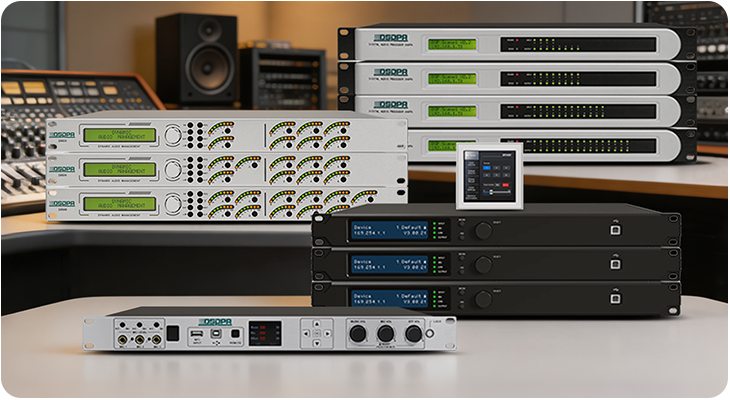Screen dimensions: 730x400
Task: Click the left arrow on the navigation pad
Action: pyautogui.click(x=306, y=333)
